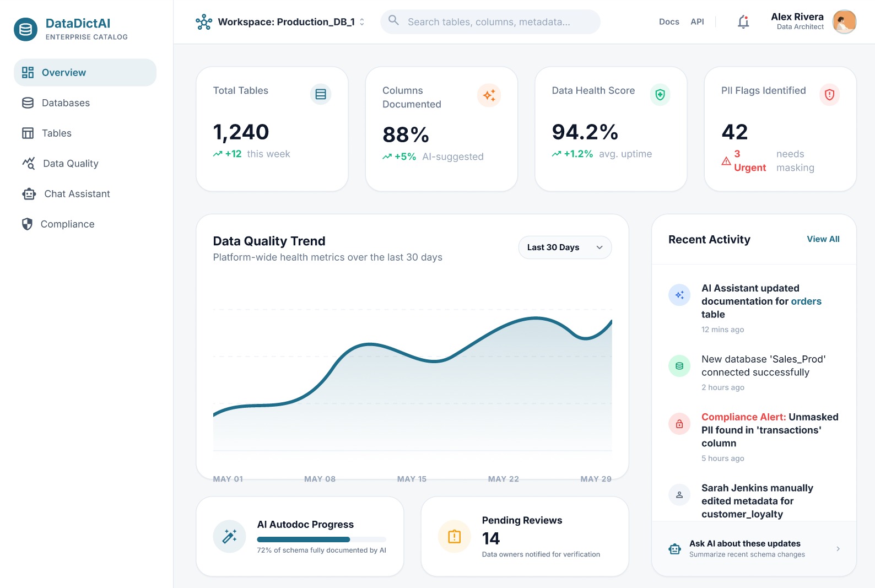Click the AI Autodoc magic wand icon

point(229,536)
